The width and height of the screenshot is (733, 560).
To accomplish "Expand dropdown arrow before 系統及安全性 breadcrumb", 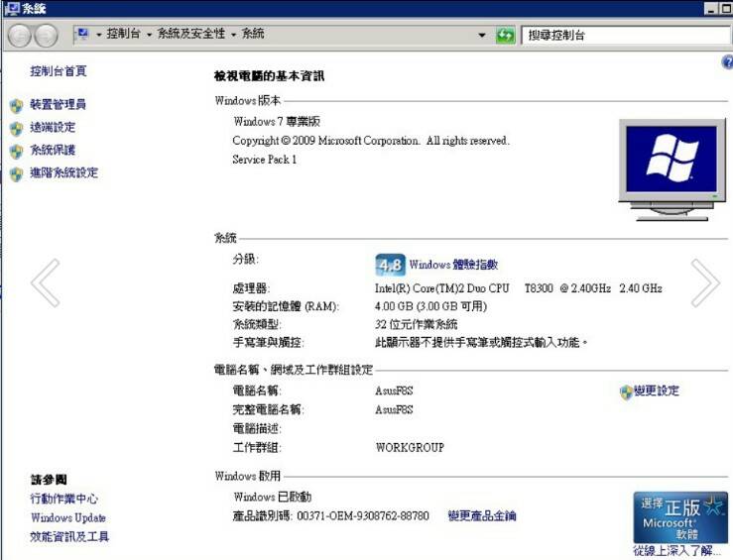I will (x=149, y=35).
